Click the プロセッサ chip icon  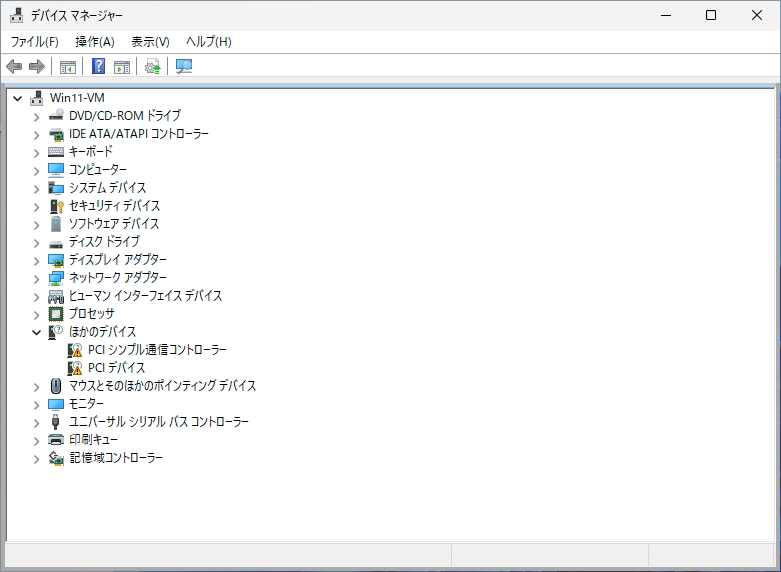point(56,314)
